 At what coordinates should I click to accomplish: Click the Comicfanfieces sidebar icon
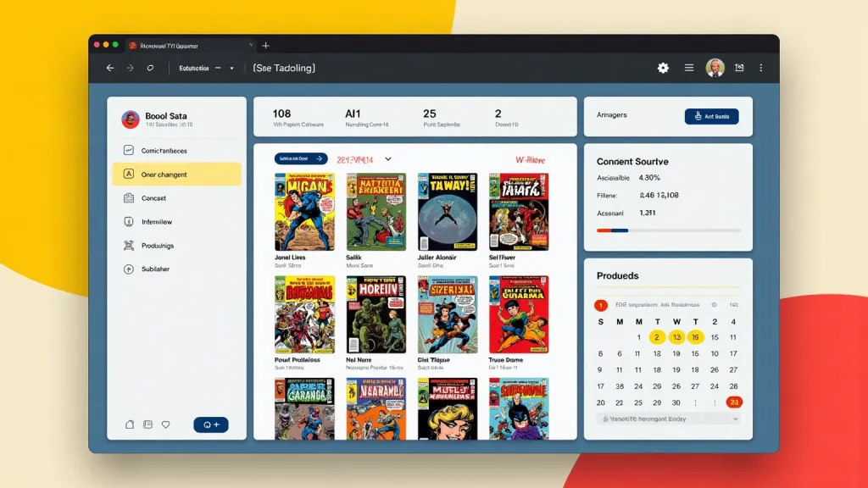pyautogui.click(x=129, y=150)
